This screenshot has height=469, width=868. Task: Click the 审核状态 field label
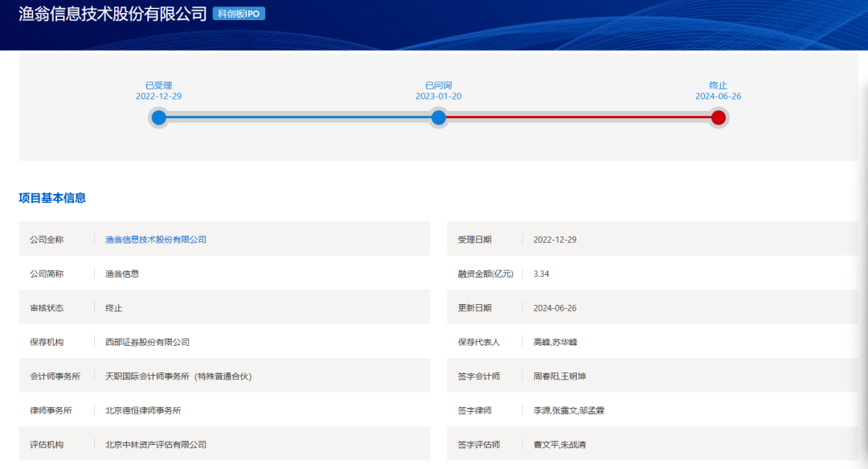coord(47,308)
